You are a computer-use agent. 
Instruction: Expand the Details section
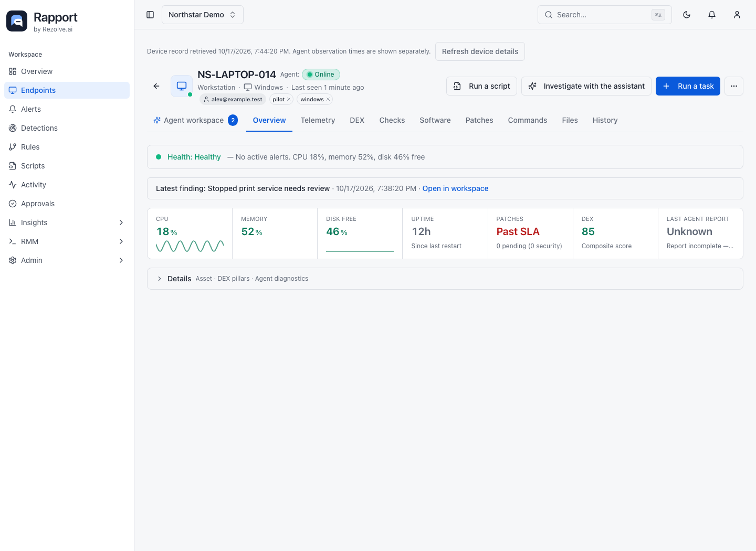445,279
